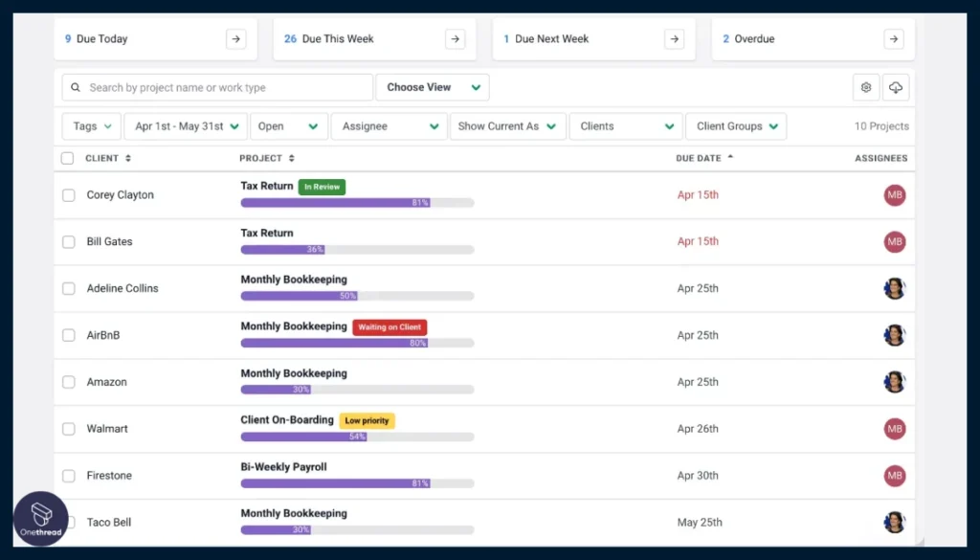Click Corey Clayton's 81% progress bar
Screen dimensions: 980x560
pyautogui.click(x=358, y=203)
